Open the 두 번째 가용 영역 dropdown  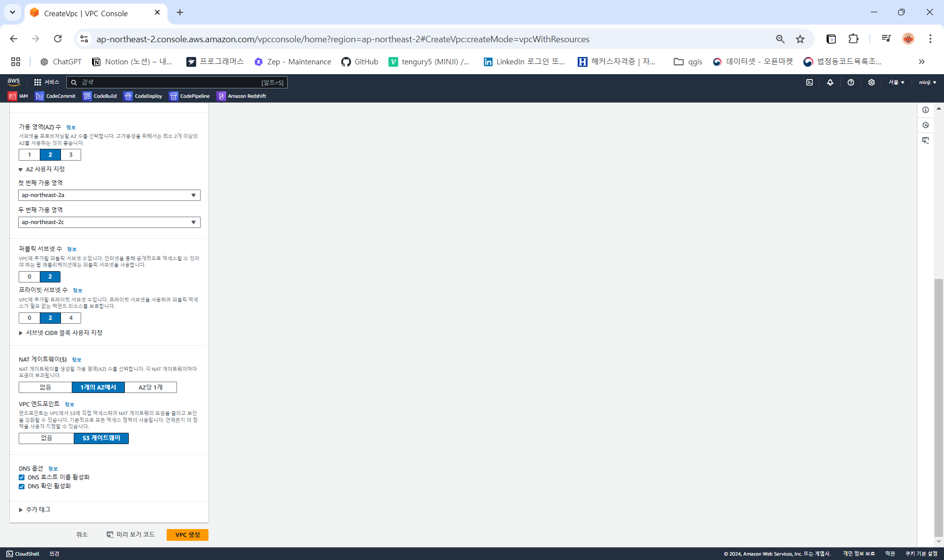109,223
